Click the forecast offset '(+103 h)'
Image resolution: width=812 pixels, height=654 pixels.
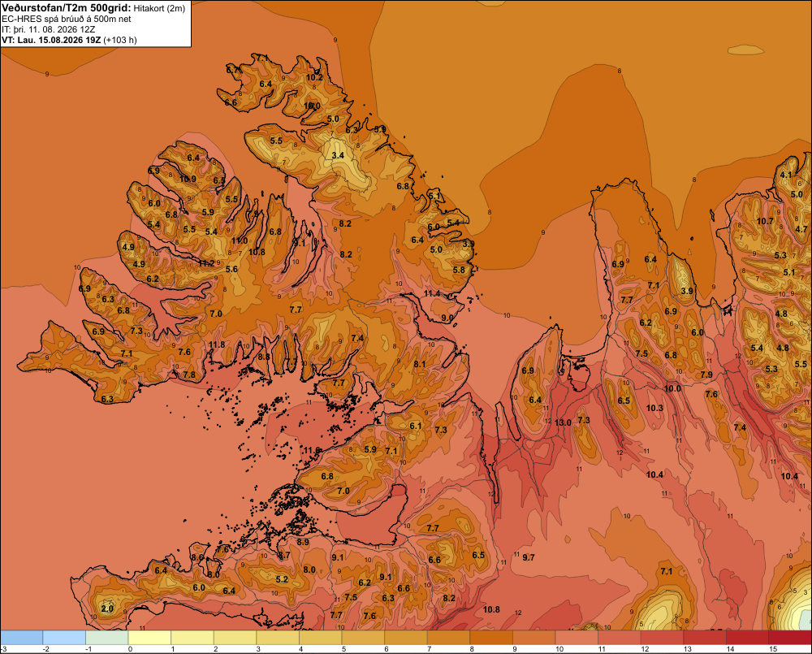[x=120, y=40]
